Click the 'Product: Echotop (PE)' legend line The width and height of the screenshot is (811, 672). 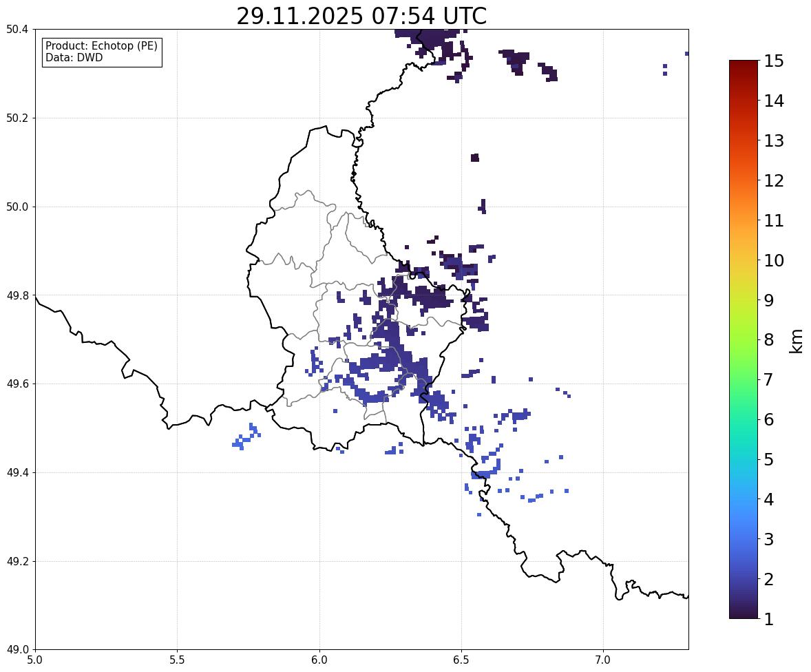tap(101, 46)
